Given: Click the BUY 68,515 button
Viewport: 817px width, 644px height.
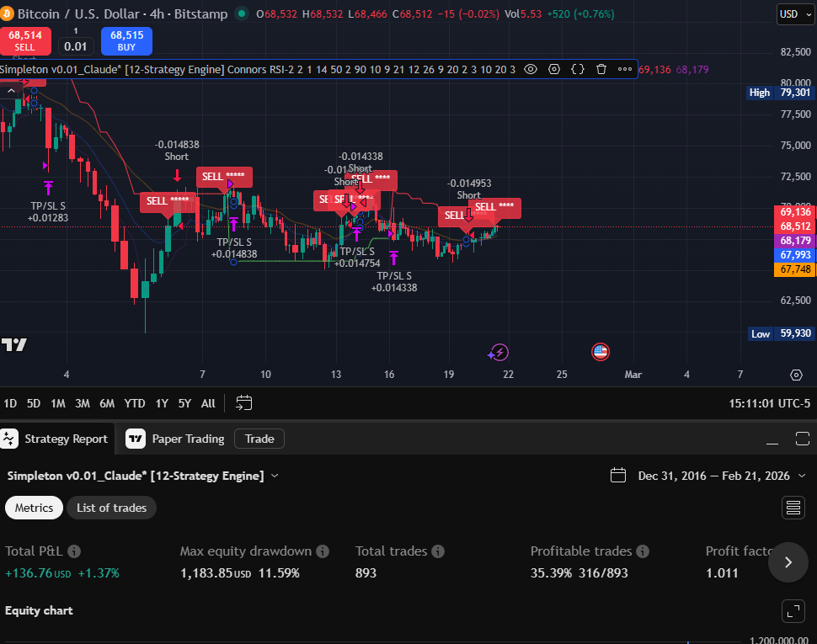Looking at the screenshot, I should point(126,41).
